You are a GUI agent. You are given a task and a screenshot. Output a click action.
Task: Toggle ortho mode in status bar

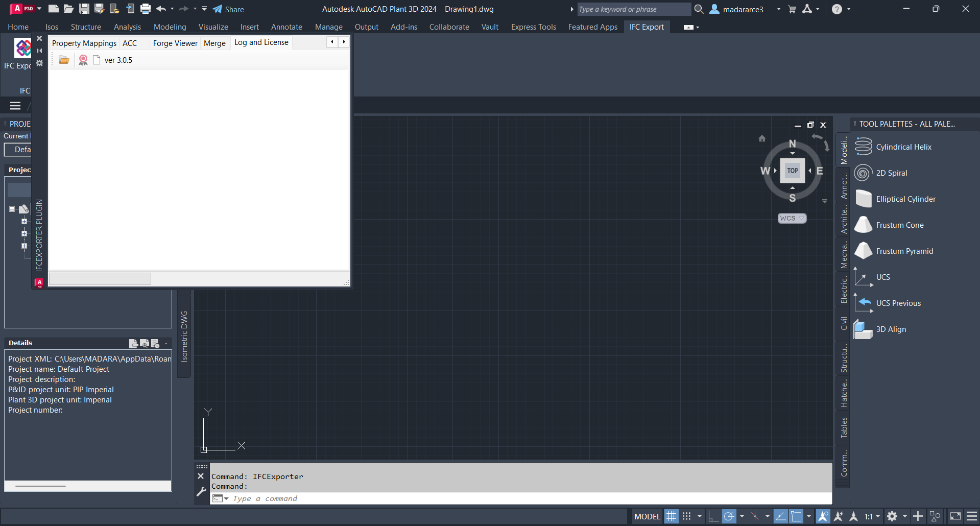[713, 516]
